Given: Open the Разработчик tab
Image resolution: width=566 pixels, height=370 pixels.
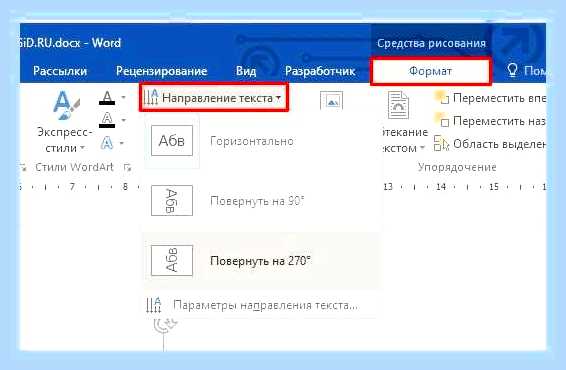Looking at the screenshot, I should click(x=320, y=71).
